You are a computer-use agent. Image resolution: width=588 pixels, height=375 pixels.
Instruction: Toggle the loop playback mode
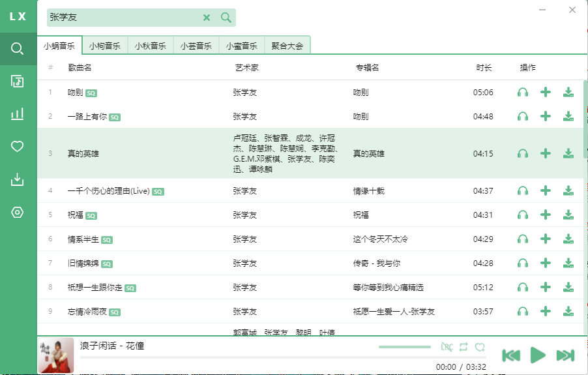click(x=463, y=347)
